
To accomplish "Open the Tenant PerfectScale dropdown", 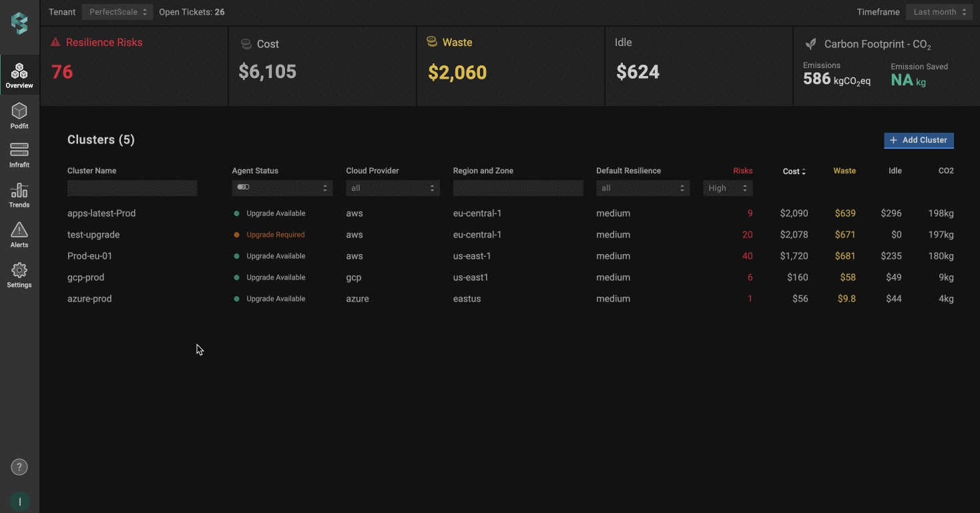I will click(117, 12).
